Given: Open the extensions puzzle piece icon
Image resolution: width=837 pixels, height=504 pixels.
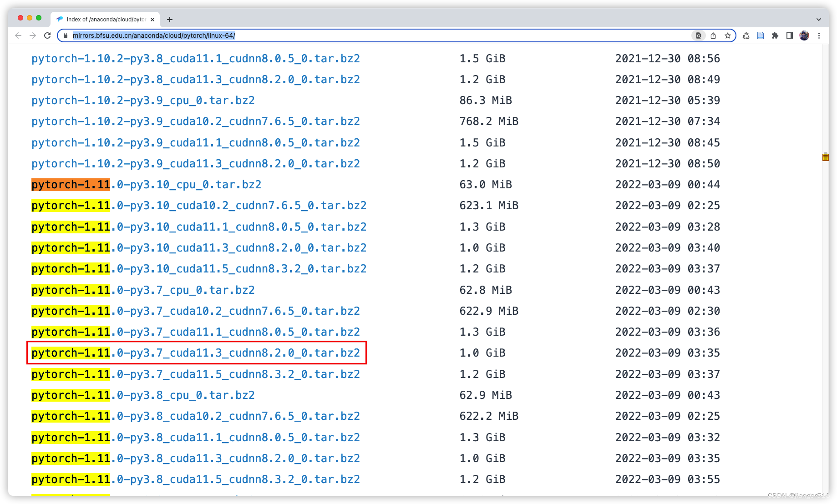Looking at the screenshot, I should 775,35.
